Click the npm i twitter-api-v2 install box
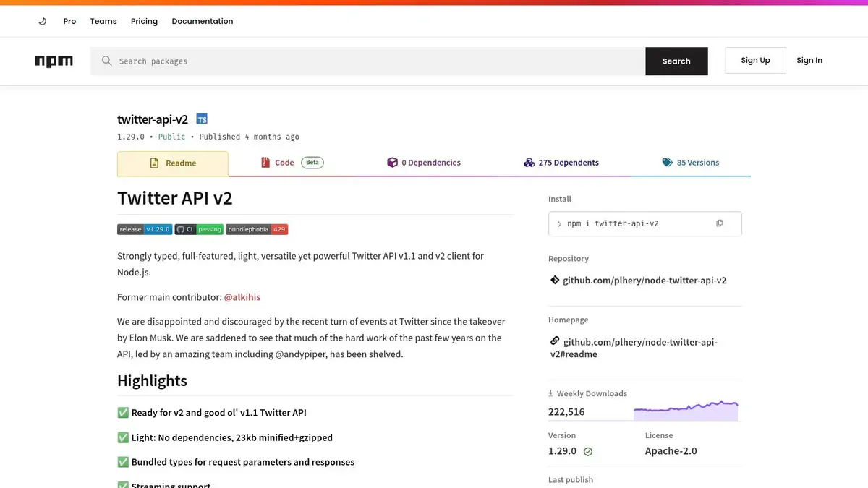Image resolution: width=868 pixels, height=488 pixels. tap(645, 223)
